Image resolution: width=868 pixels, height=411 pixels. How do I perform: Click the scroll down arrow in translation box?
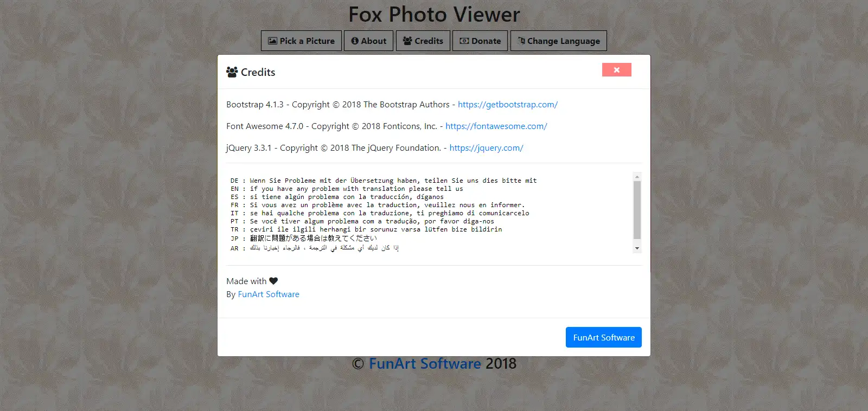637,248
